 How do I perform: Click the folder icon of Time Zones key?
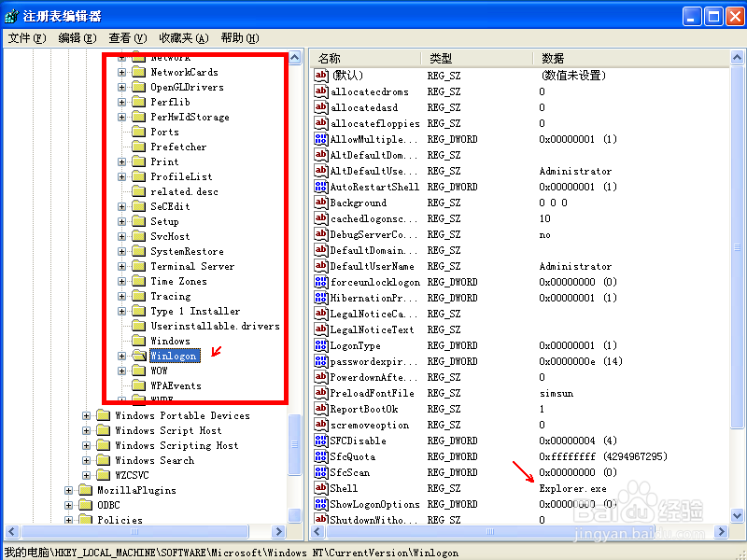tap(138, 281)
